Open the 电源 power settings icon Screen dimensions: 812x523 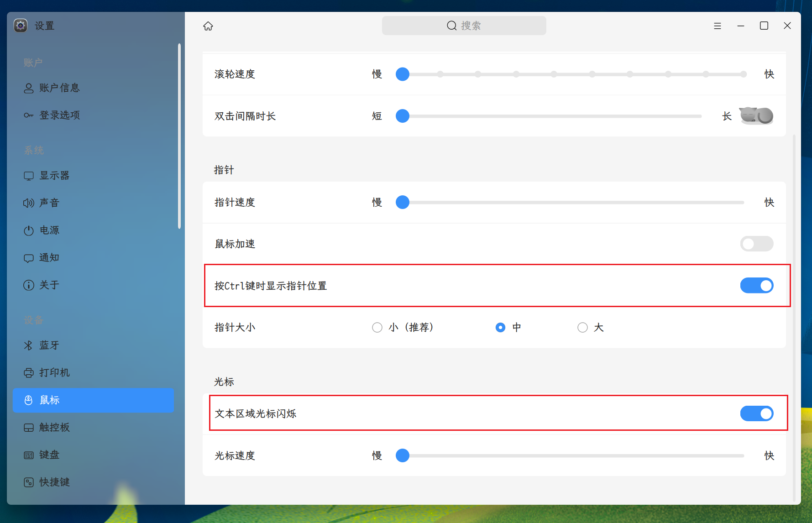pyautogui.click(x=29, y=230)
